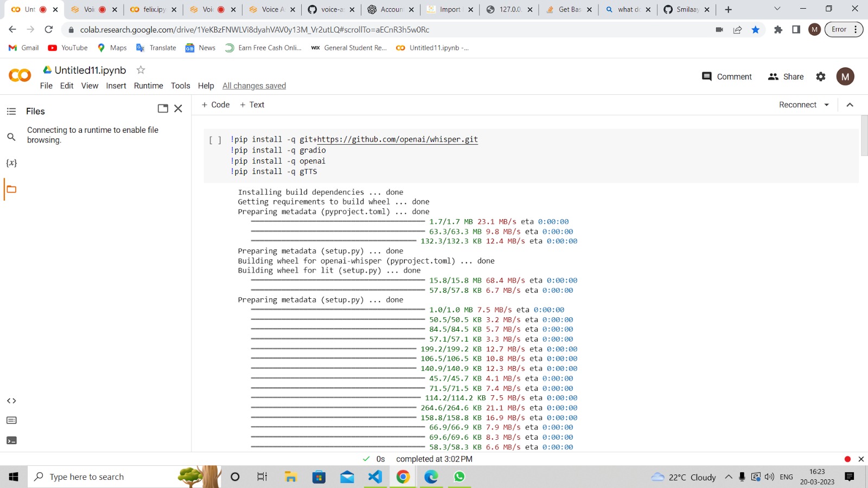Open the Translate bookmark

pos(156,48)
